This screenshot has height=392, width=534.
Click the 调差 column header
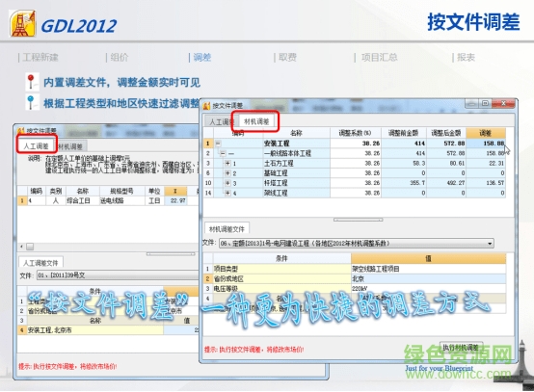[x=486, y=133]
